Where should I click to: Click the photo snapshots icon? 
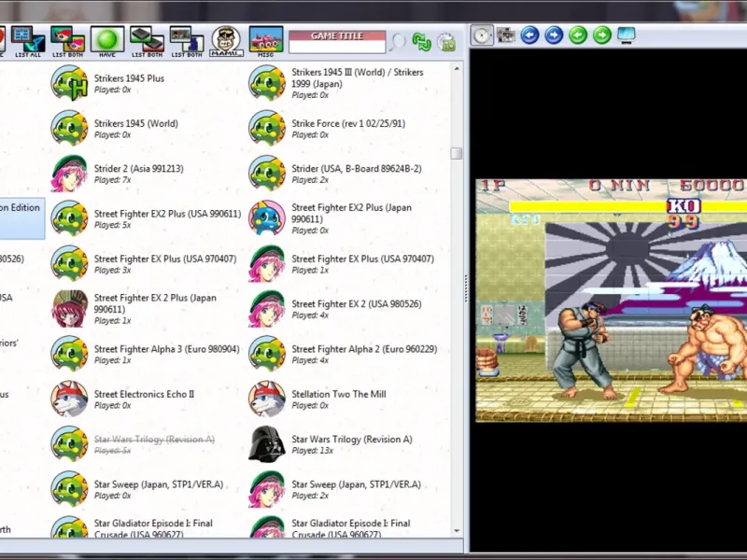(505, 35)
